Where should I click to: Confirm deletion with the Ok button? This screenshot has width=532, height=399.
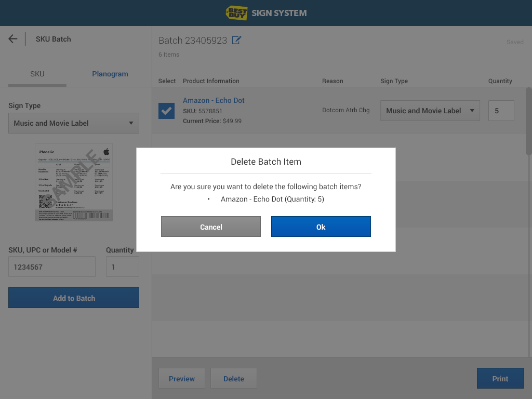click(321, 227)
